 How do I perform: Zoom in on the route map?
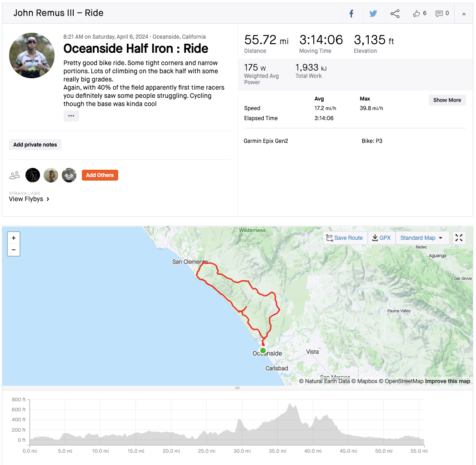click(x=14, y=238)
